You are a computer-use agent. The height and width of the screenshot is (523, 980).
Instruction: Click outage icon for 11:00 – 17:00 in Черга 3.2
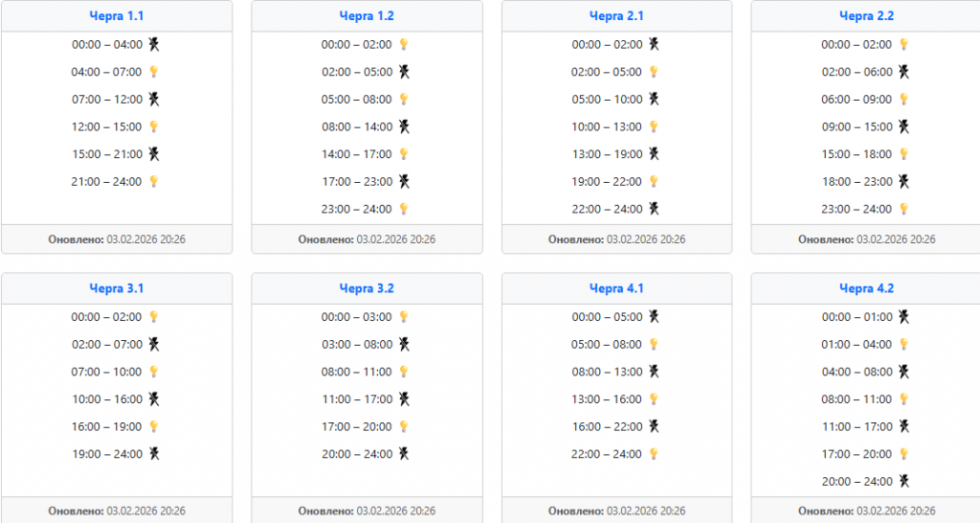(404, 398)
